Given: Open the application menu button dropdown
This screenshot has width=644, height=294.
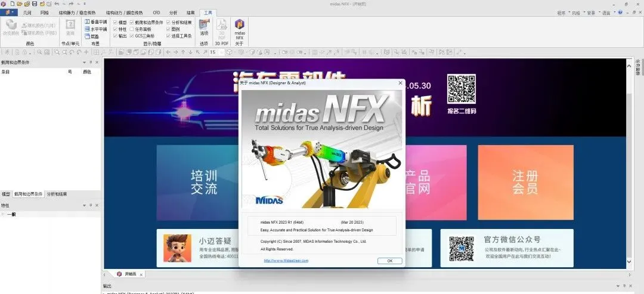Looking at the screenshot, I should (x=9, y=13).
